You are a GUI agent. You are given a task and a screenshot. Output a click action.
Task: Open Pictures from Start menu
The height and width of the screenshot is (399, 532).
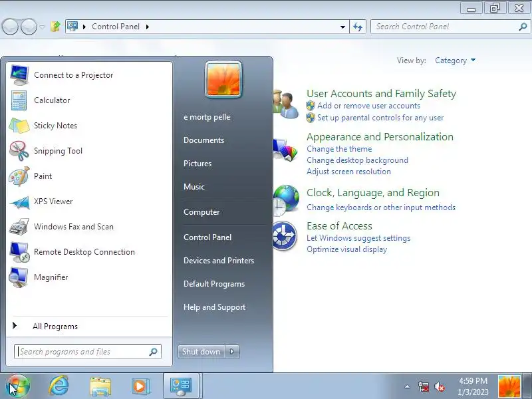198,164
